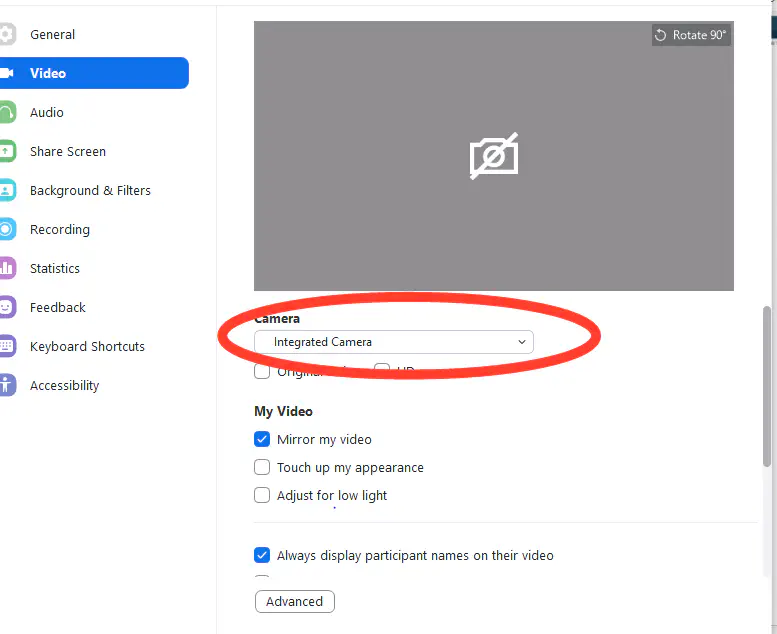The width and height of the screenshot is (777, 634).
Task: Toggle the HD checkbox under Camera
Action: 382,371
